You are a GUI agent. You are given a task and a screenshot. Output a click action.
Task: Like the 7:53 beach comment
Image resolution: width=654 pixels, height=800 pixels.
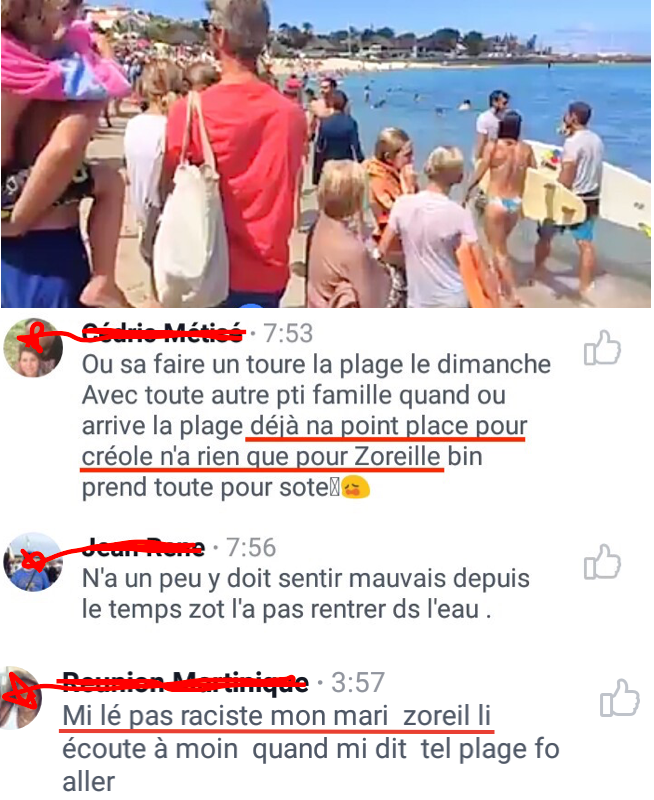(602, 348)
